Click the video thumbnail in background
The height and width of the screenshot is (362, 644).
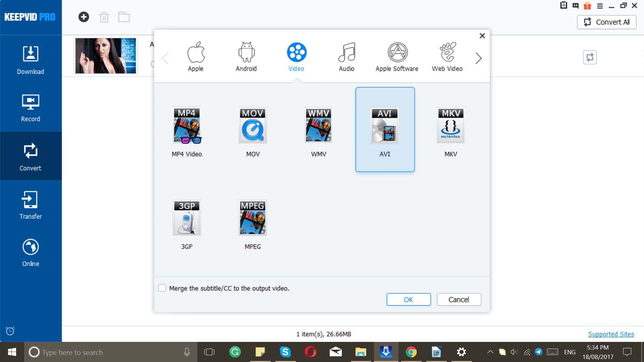[105, 56]
